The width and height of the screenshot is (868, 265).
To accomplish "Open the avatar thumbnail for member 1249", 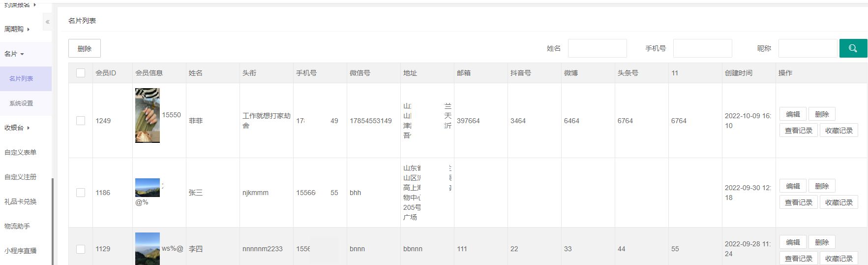I will click(147, 115).
